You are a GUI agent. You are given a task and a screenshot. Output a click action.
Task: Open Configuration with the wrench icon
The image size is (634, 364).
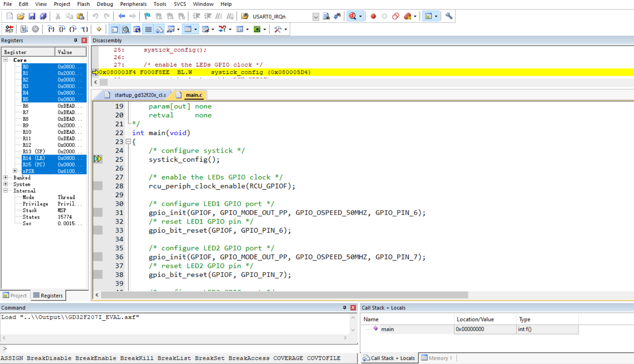[449, 16]
